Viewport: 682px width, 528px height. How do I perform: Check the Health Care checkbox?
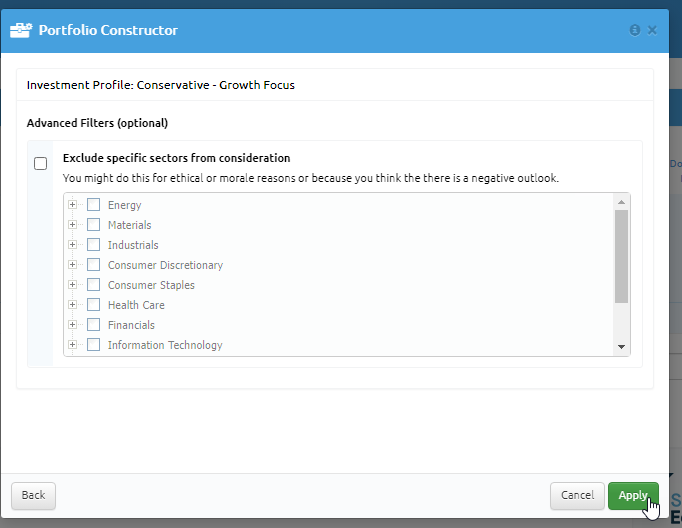tap(94, 304)
